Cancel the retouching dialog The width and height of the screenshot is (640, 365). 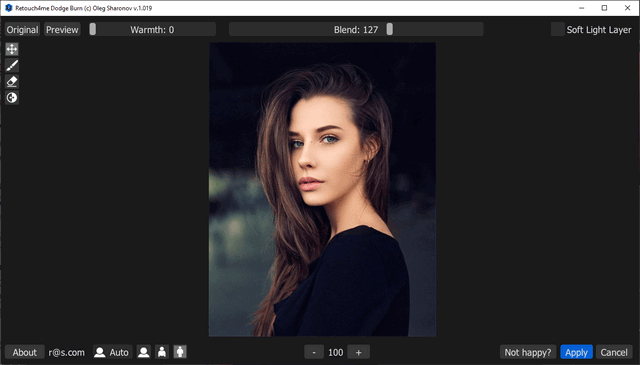[614, 352]
